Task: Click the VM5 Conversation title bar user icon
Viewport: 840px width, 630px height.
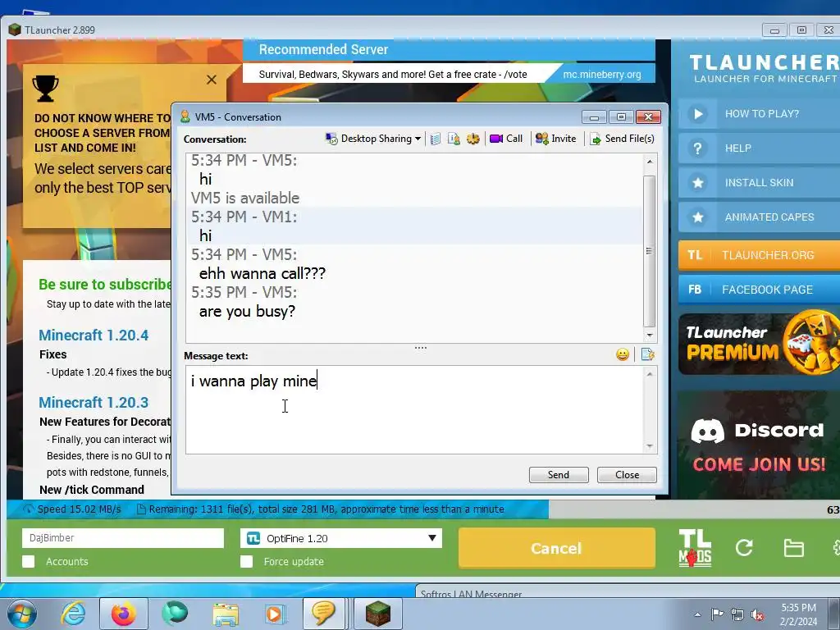Action: click(x=185, y=116)
